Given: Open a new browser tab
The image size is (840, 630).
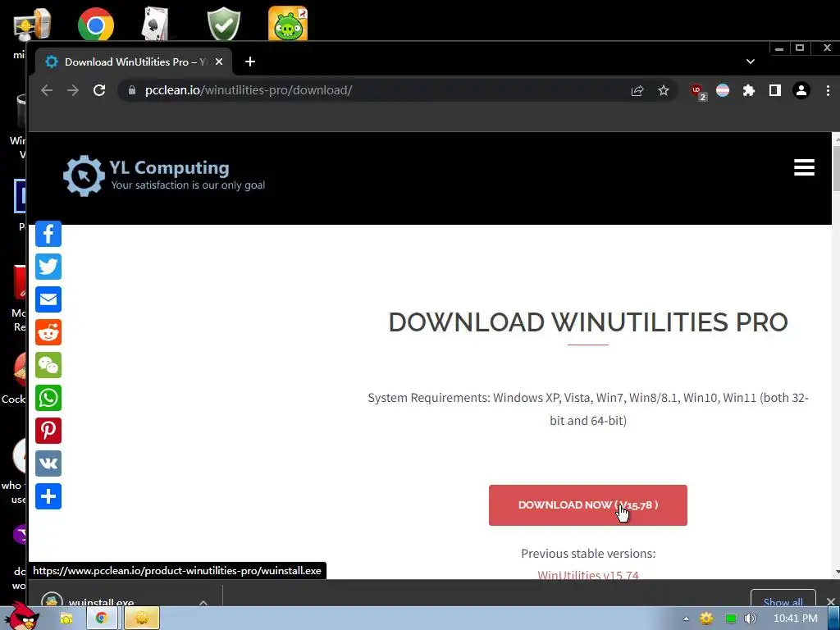Looking at the screenshot, I should pyautogui.click(x=249, y=62).
